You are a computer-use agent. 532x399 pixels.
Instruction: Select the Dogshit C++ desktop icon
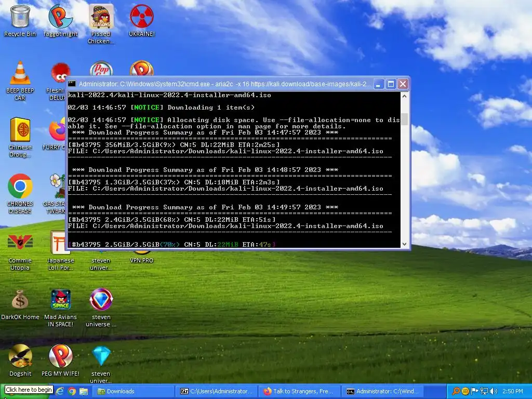(20, 361)
